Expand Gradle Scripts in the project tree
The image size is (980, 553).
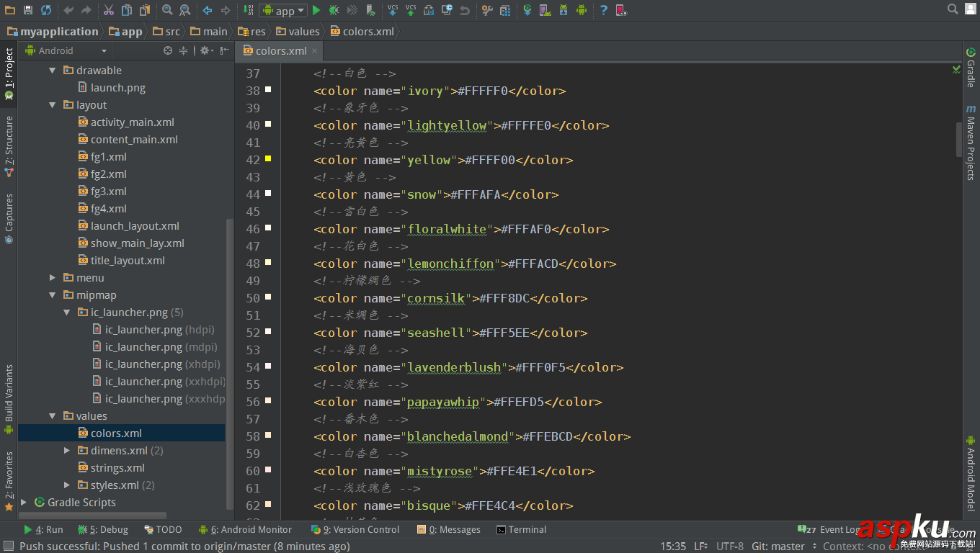pos(24,502)
